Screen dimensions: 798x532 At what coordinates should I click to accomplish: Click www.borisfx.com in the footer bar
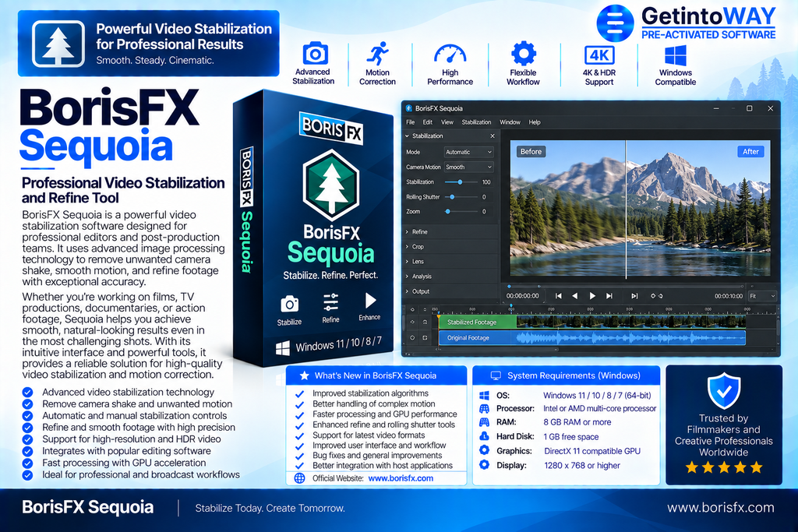pos(721,508)
